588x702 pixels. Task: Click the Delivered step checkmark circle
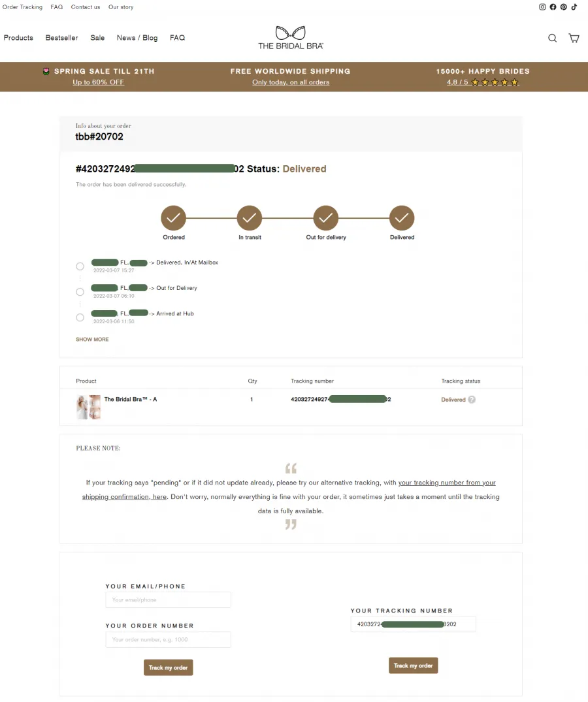(402, 218)
